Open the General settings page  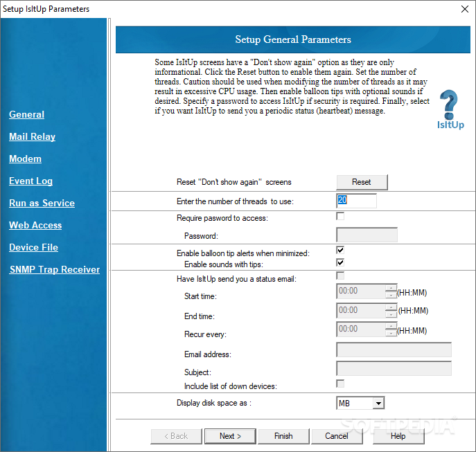click(x=27, y=114)
